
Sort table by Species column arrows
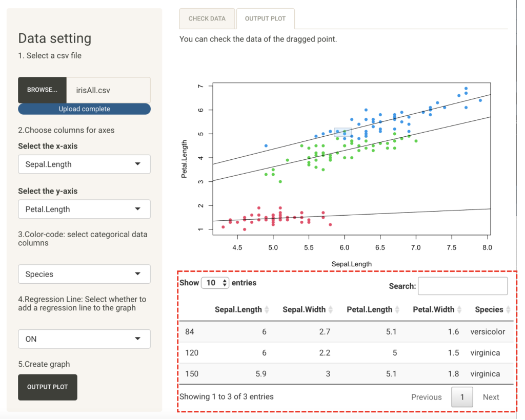[508, 310]
